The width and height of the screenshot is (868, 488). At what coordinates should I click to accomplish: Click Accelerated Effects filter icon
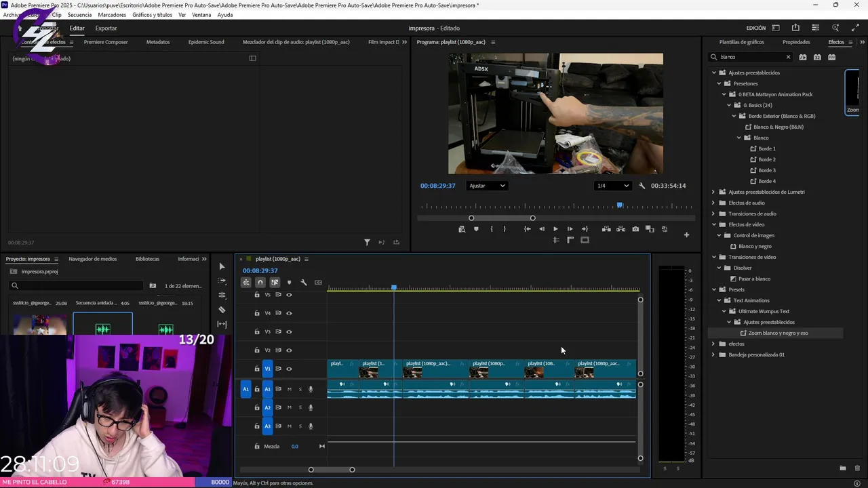(x=803, y=57)
